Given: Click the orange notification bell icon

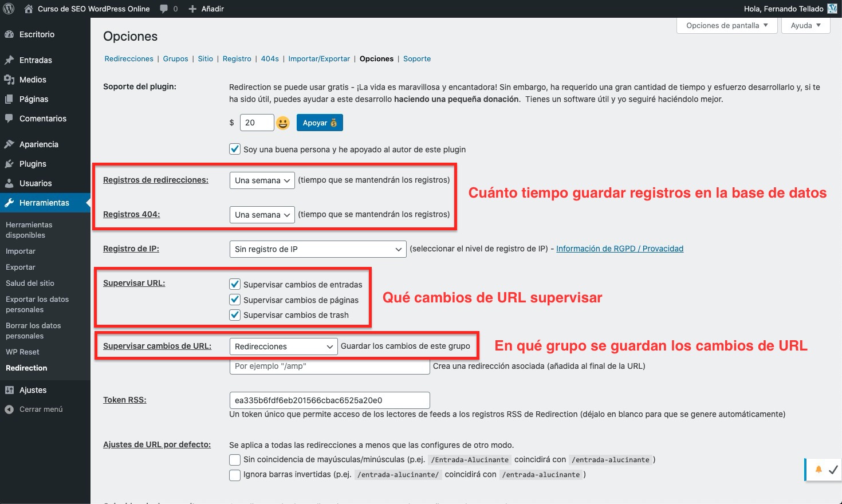Looking at the screenshot, I should pos(819,470).
